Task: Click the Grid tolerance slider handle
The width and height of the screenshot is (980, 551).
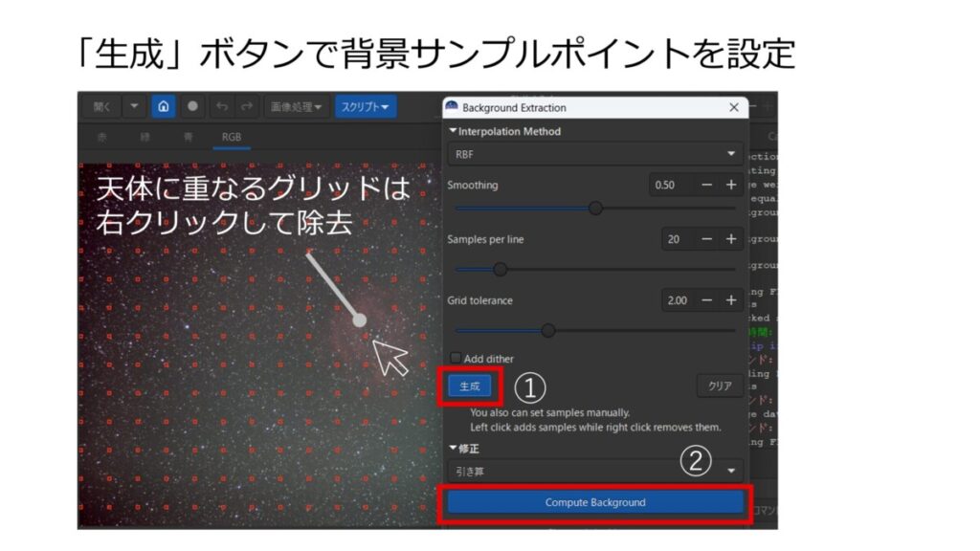Action: (x=548, y=330)
